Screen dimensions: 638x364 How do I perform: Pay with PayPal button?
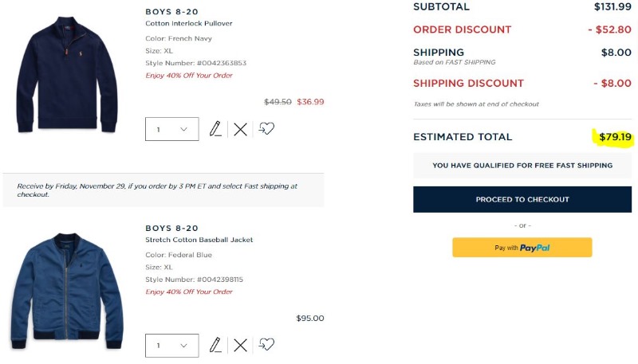(522, 248)
